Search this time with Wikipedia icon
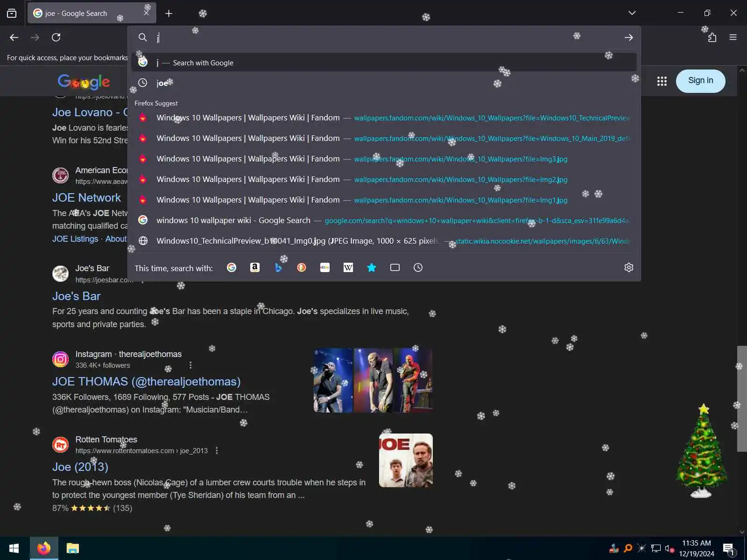The height and width of the screenshot is (560, 747). point(348,267)
